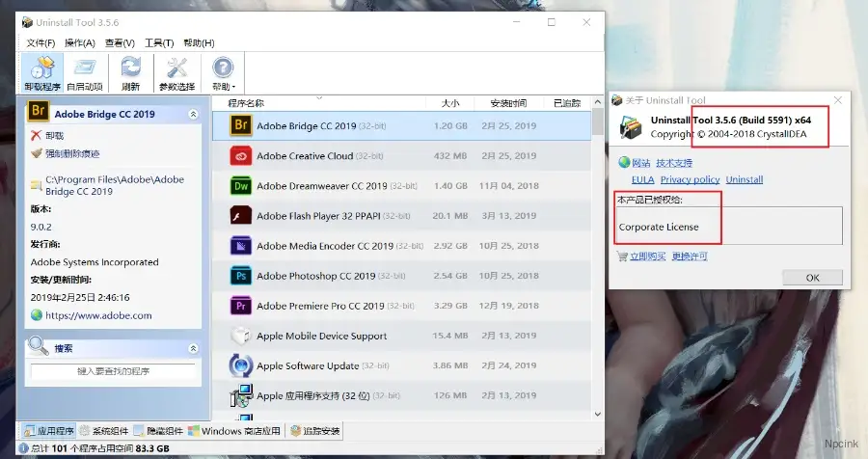Click the search magnifier icon
This screenshot has width=868, height=459.
click(x=39, y=345)
